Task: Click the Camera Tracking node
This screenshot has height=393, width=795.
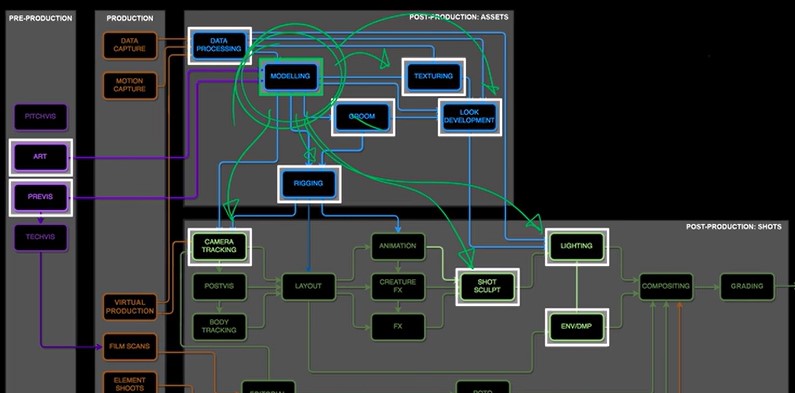Action: (x=219, y=246)
